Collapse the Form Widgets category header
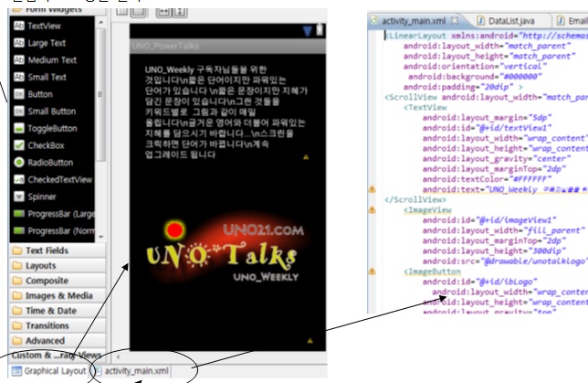The image size is (588, 383). [x=57, y=11]
